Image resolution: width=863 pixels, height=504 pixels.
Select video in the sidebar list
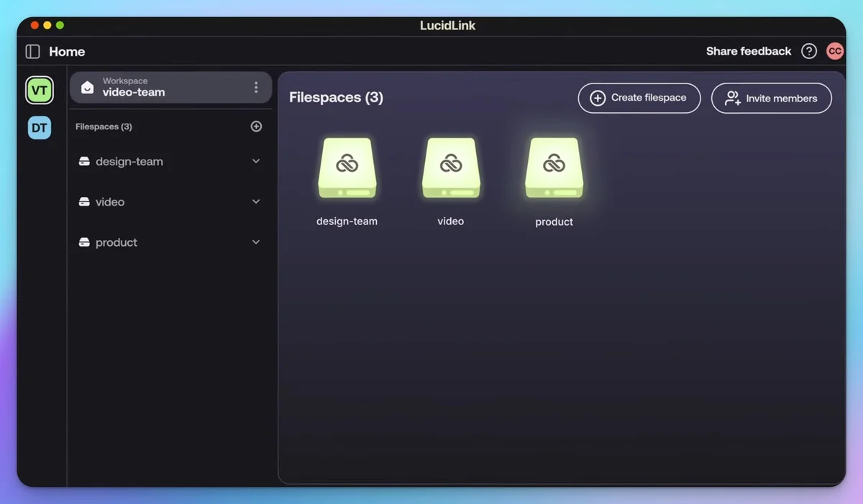tap(110, 202)
